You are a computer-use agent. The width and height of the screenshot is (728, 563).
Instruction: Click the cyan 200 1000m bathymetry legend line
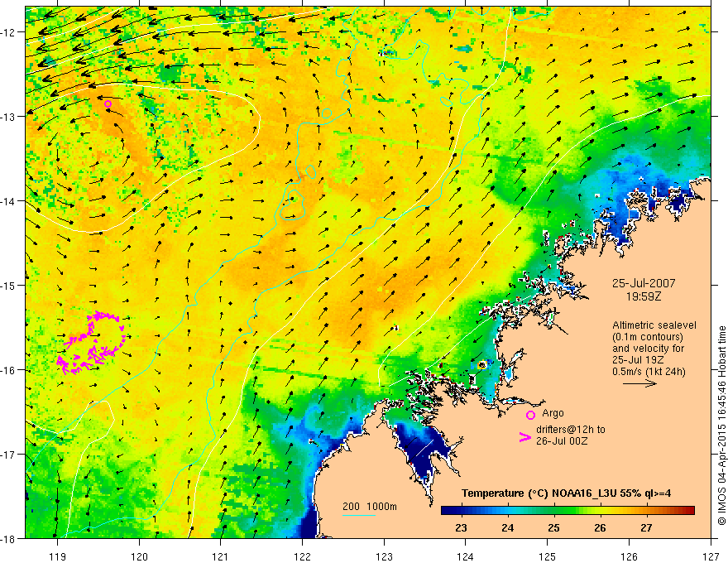click(x=359, y=515)
